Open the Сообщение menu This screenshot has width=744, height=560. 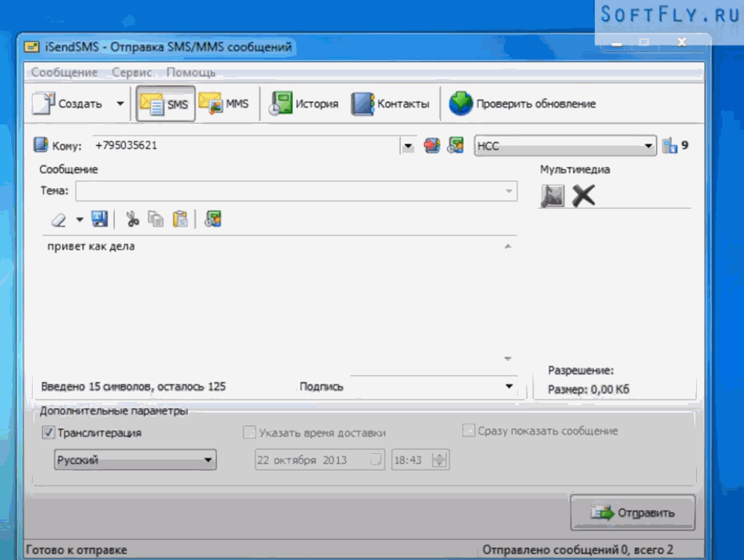click(64, 73)
